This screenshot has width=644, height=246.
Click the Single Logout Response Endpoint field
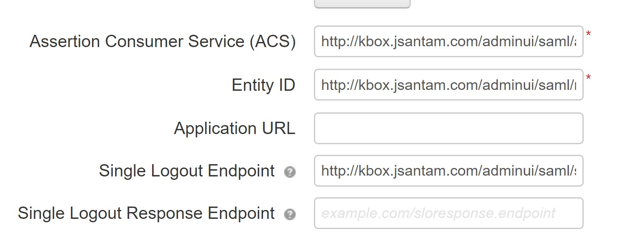pos(449,213)
